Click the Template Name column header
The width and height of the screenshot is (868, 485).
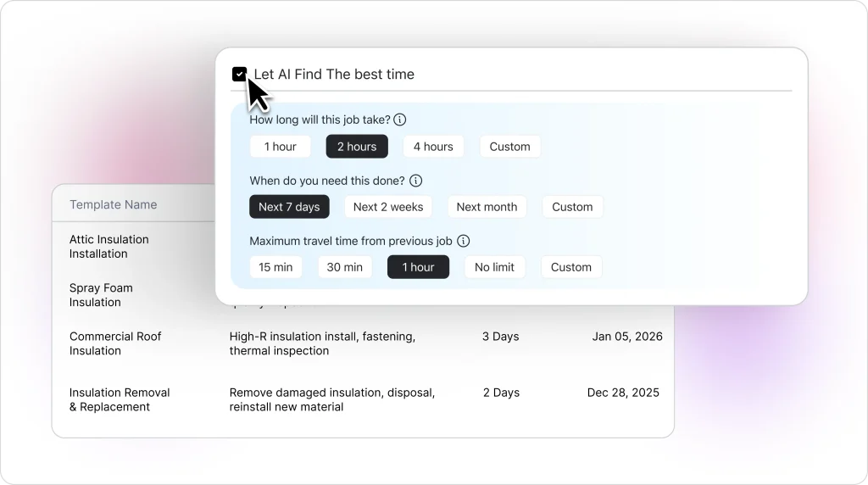pyautogui.click(x=114, y=204)
